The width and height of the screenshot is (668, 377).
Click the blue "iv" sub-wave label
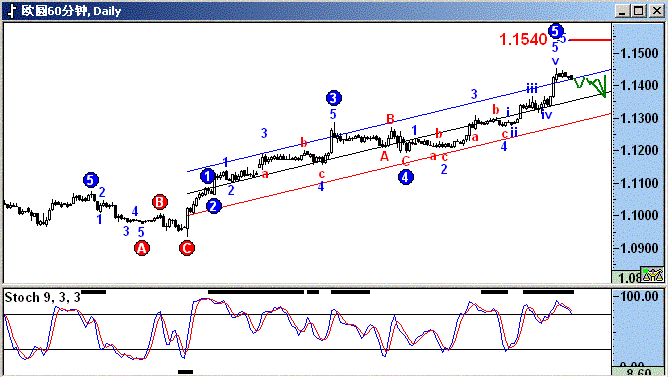[547, 114]
